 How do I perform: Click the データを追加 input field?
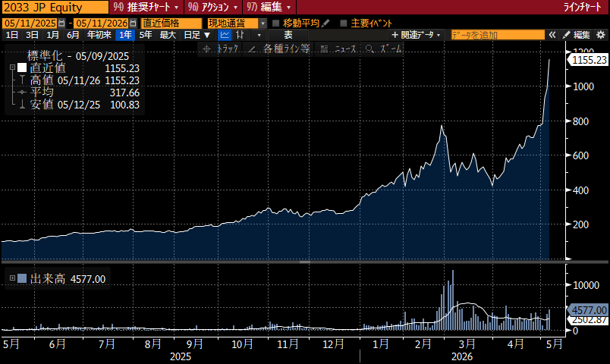tap(498, 35)
